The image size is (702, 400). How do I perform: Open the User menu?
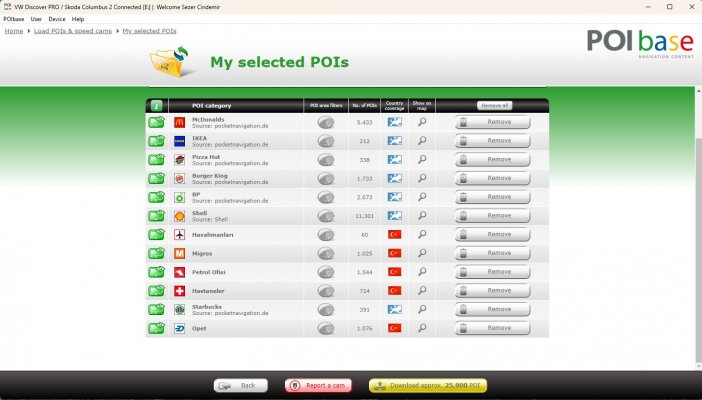(x=36, y=19)
